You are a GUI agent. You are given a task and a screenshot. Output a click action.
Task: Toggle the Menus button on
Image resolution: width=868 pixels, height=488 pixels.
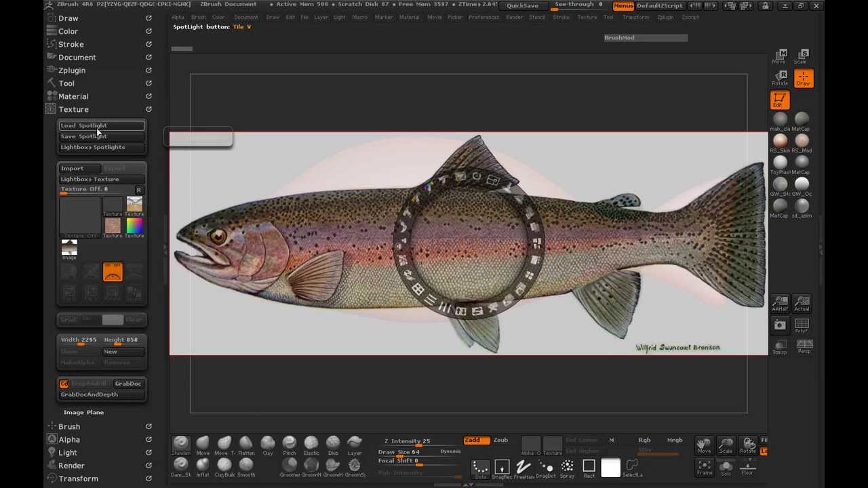623,5
